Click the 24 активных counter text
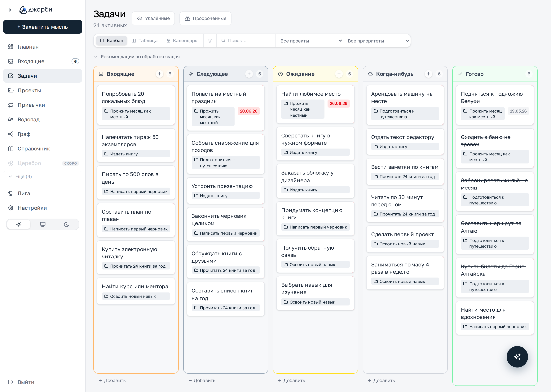The width and height of the screenshot is (551, 392). (110, 25)
